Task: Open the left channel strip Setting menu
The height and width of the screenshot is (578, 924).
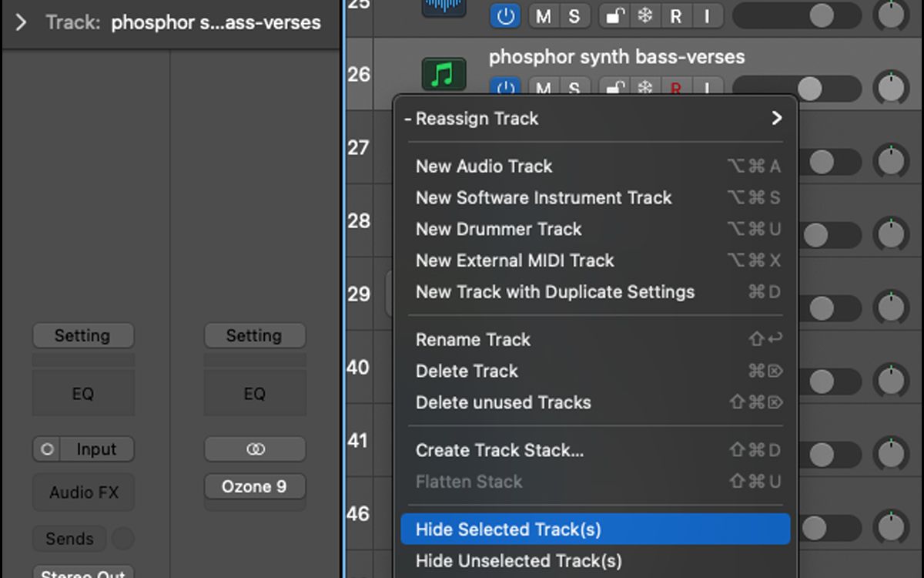Action: click(x=82, y=336)
